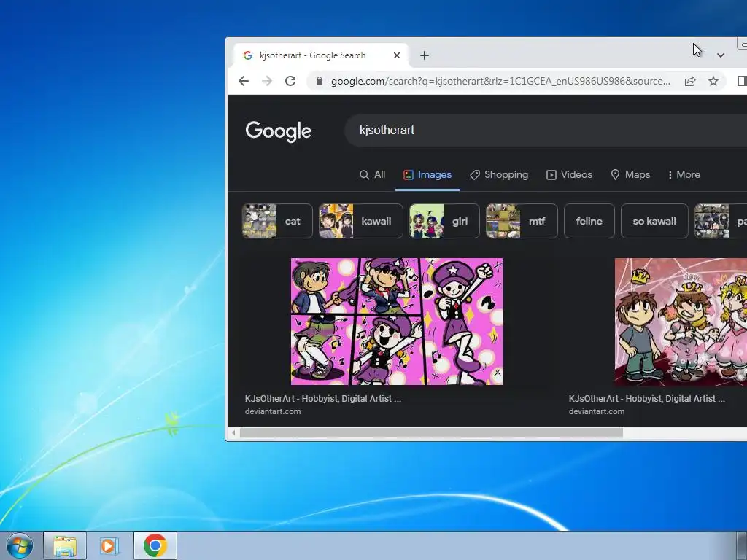The image size is (747, 560).
Task: Click the Shopping tag icon
Action: 474,175
